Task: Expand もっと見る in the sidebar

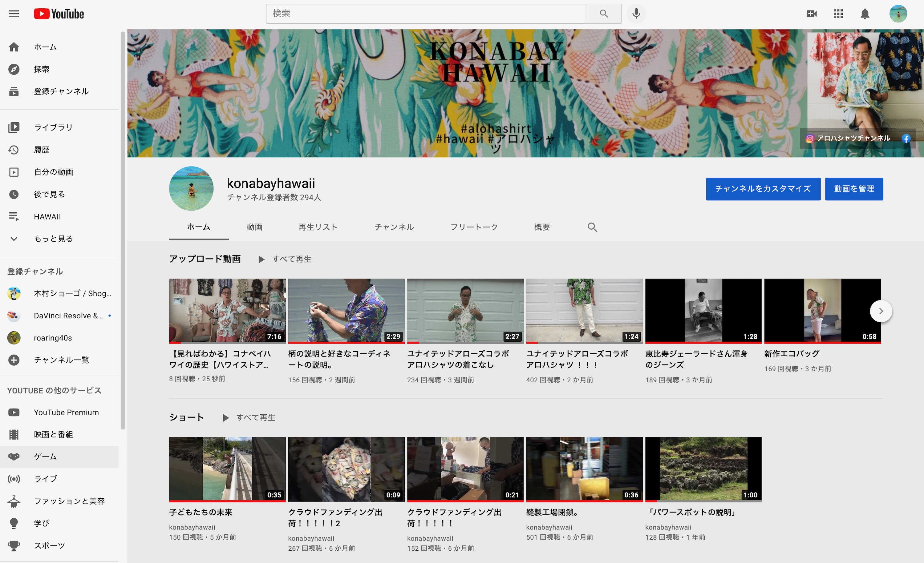Action: tap(53, 239)
